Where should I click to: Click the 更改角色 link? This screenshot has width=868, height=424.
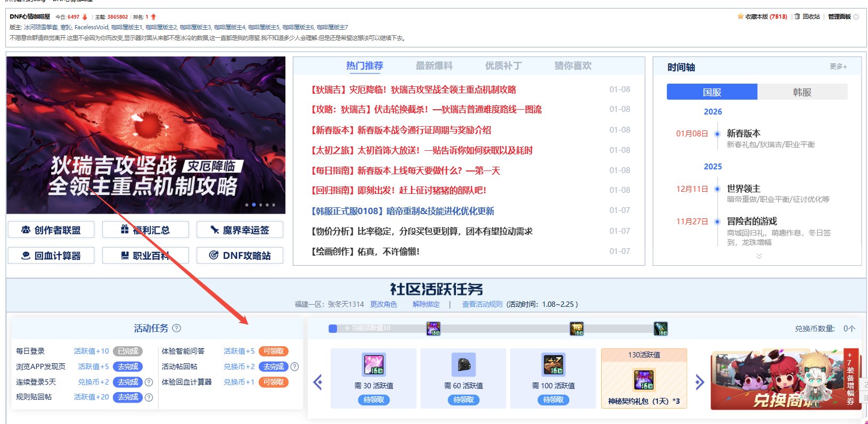(383, 304)
